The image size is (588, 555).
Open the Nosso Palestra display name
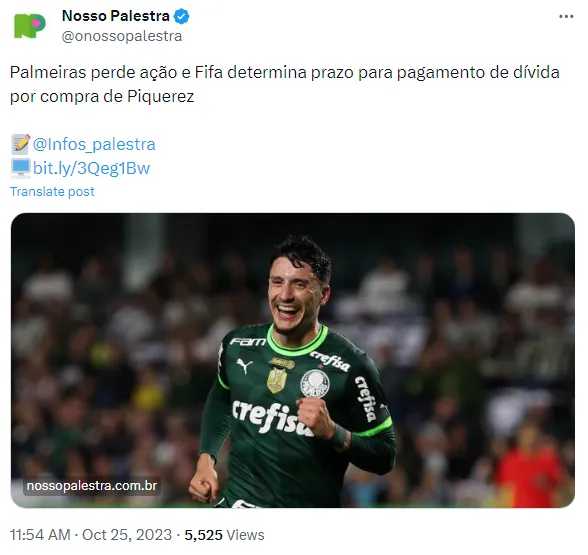(x=116, y=16)
